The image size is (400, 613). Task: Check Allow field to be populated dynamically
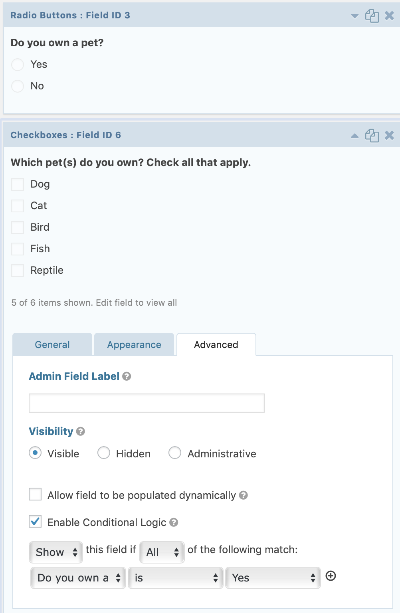(x=35, y=495)
